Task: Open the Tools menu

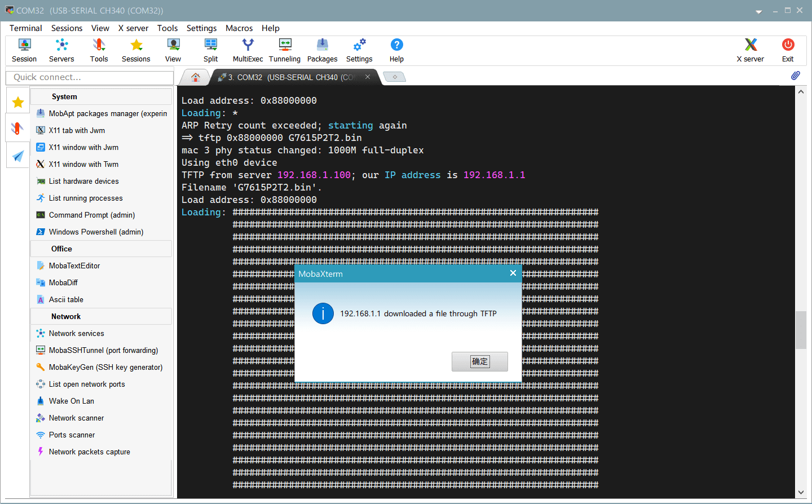Action: point(167,28)
